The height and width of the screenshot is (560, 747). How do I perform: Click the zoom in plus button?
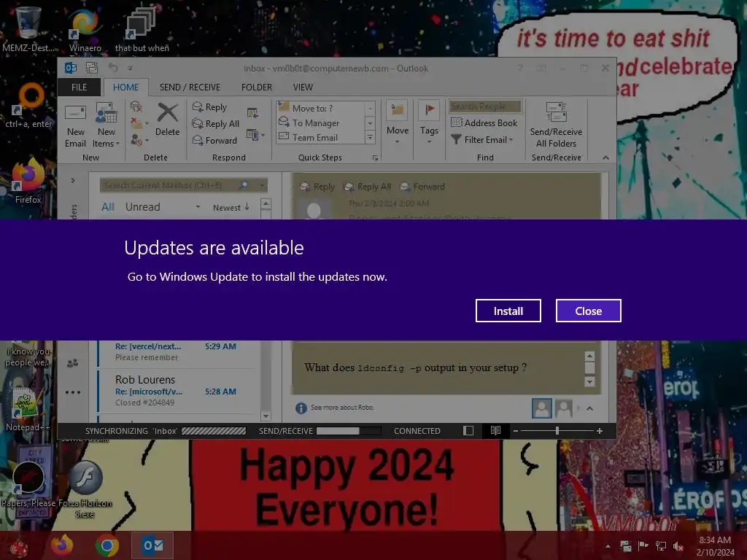click(x=600, y=431)
